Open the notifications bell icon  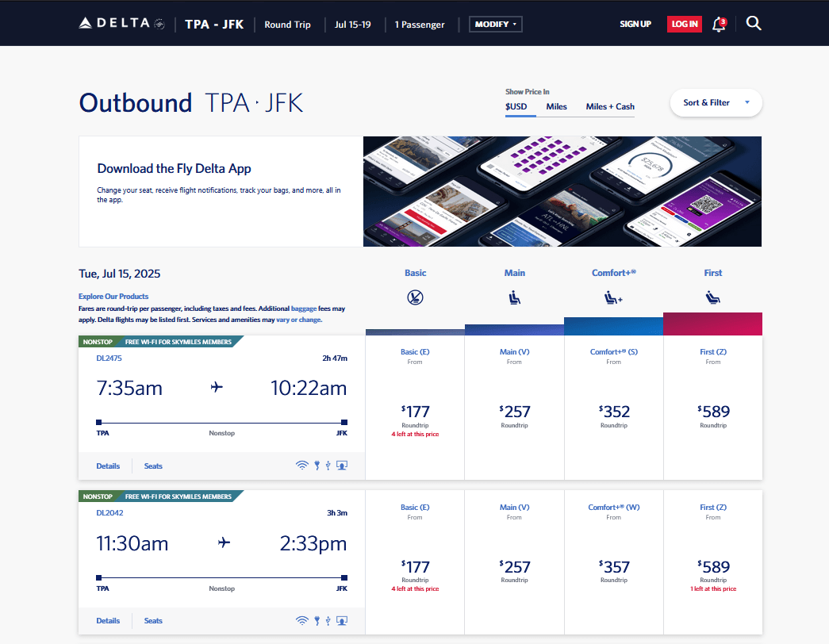tap(719, 24)
